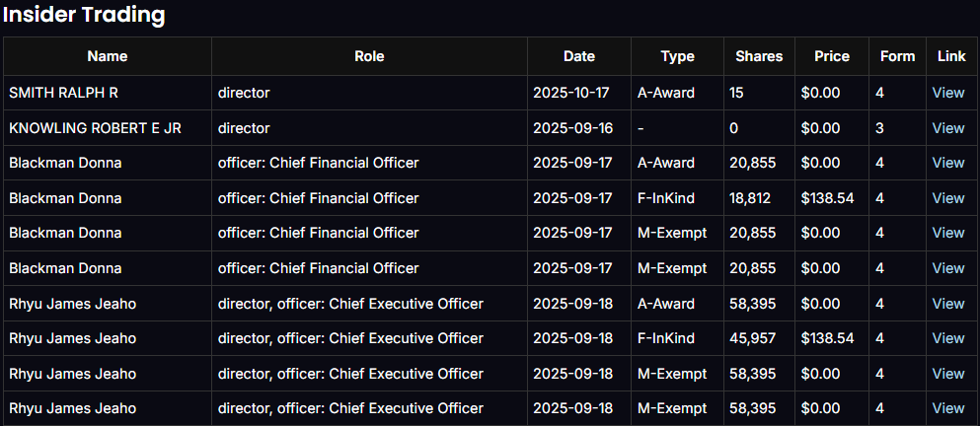Open View link for Blackman Donna's F-InKind row
This screenshot has width=980, height=426.
point(947,198)
